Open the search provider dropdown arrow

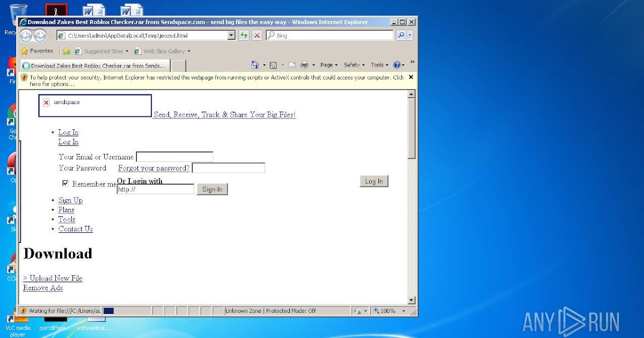[410, 35]
